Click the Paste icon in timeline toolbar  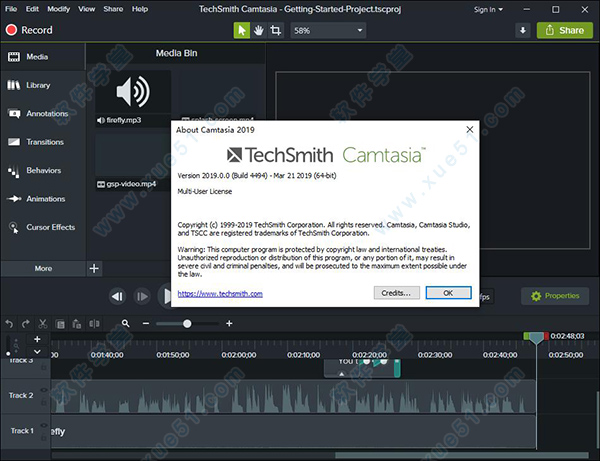(77, 324)
